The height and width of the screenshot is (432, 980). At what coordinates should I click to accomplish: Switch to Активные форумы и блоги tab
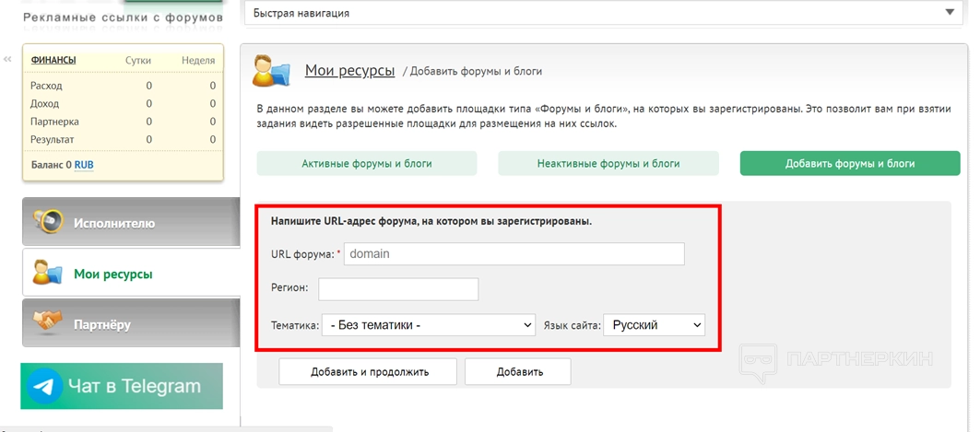(x=367, y=164)
